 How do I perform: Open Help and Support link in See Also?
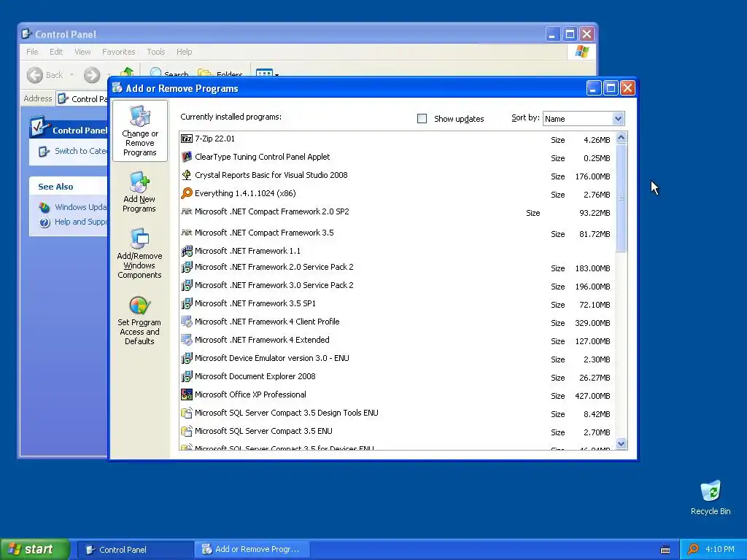[80, 222]
